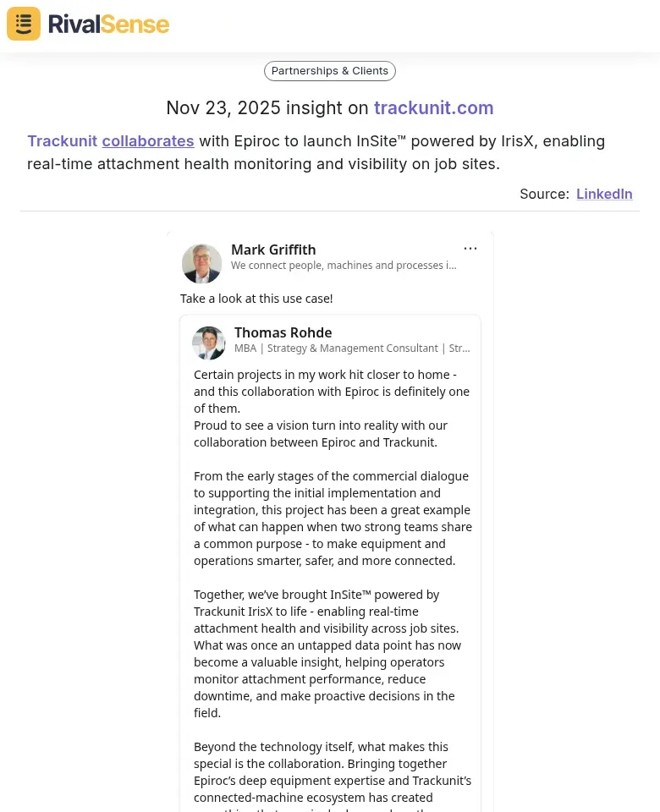Select the yellow RivalSense list emblem
The width and height of the screenshot is (660, 812).
23,23
